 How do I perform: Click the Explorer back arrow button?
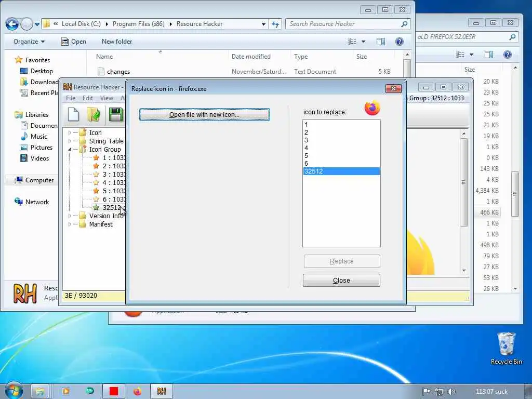click(x=12, y=24)
